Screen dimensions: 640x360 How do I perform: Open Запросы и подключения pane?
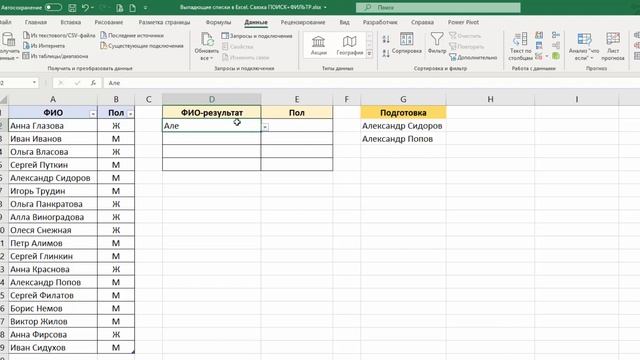tap(257, 36)
